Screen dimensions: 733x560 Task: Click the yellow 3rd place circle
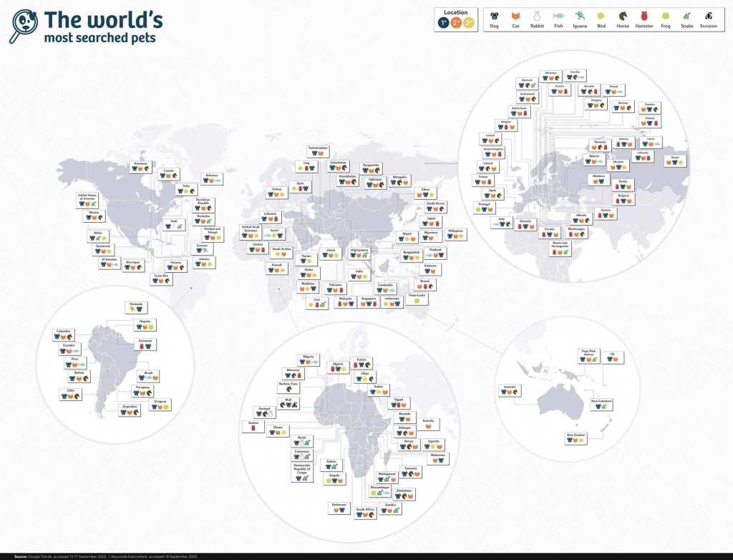469,23
